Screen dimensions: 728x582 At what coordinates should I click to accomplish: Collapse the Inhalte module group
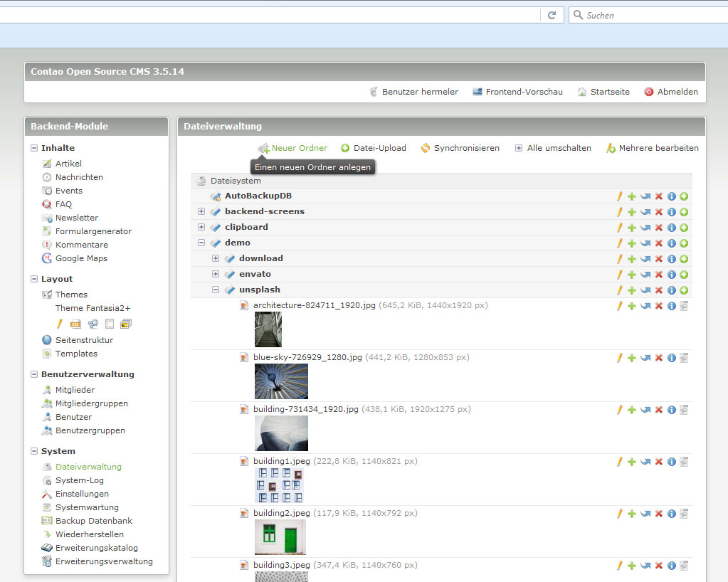tap(34, 148)
